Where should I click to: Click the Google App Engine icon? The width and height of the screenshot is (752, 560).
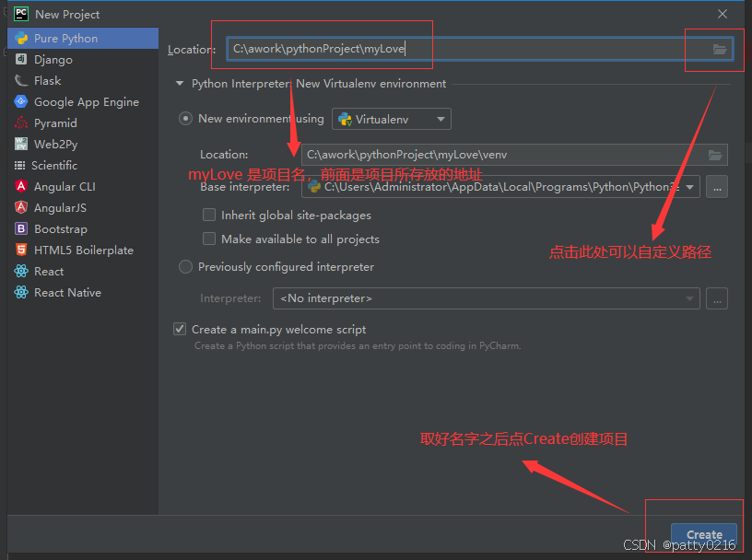coord(21,101)
